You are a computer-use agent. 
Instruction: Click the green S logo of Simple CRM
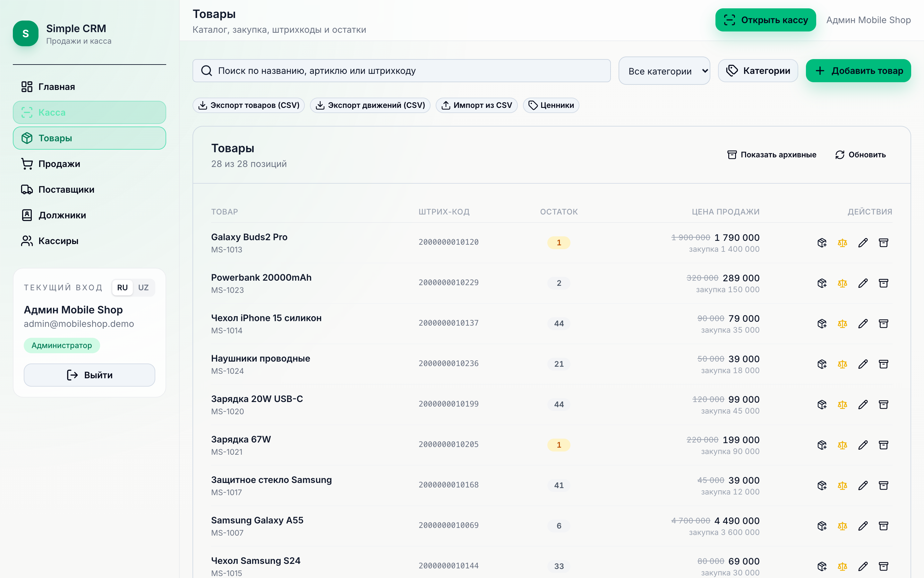click(x=26, y=34)
